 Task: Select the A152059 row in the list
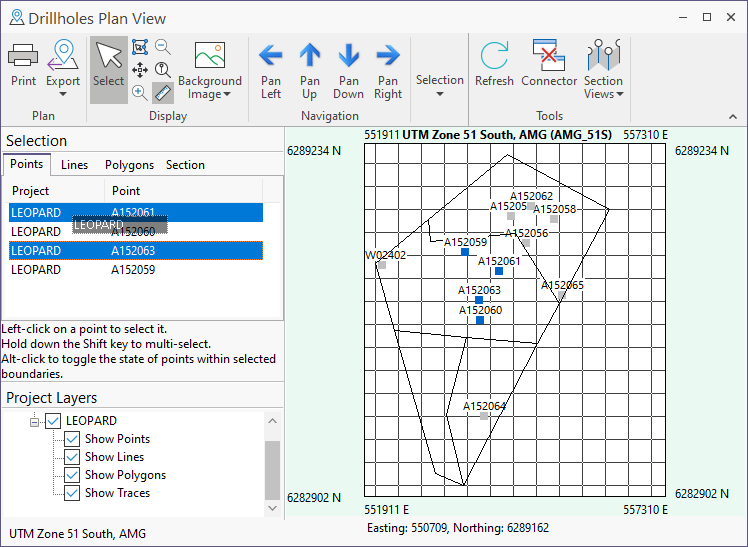tap(135, 270)
